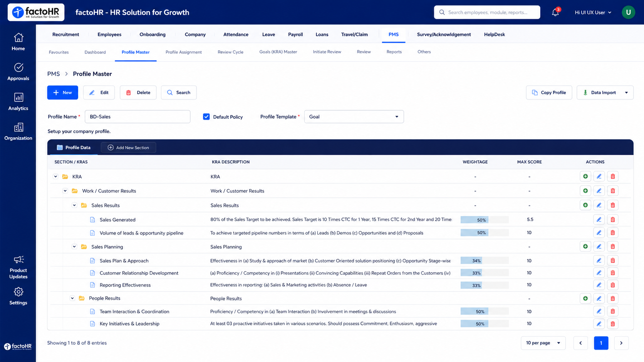Add item under Sales Planning
This screenshot has height=362, width=644.
click(585, 247)
